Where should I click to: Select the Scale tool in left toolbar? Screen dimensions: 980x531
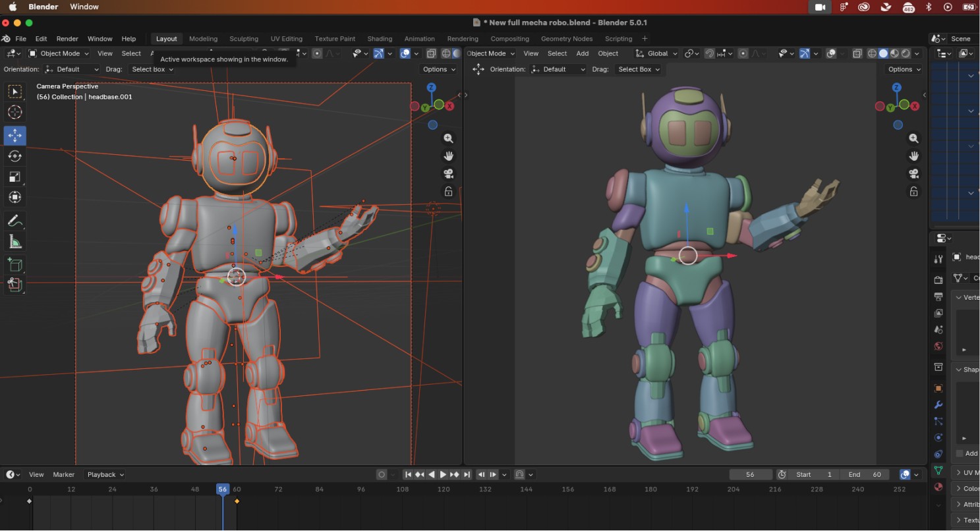(x=14, y=177)
